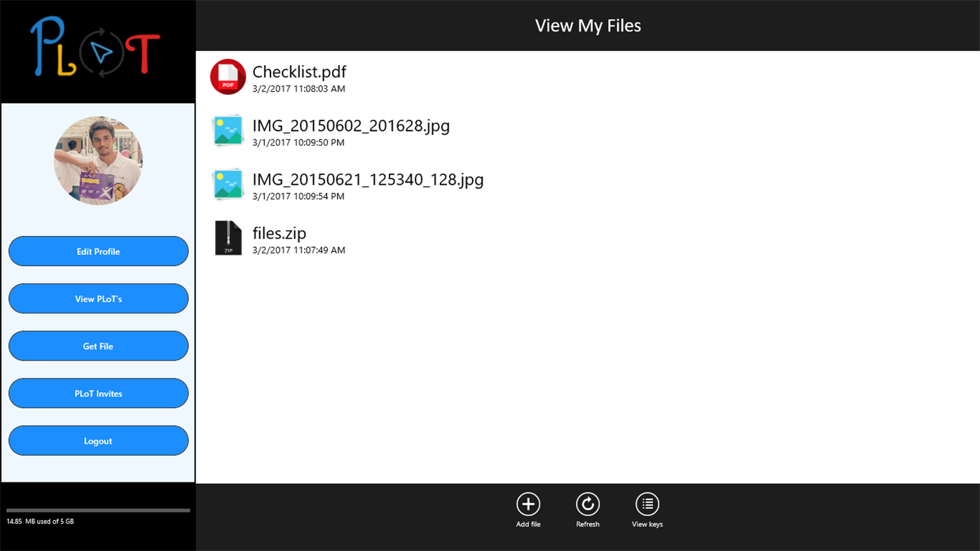Click the View keys label text

click(647, 524)
